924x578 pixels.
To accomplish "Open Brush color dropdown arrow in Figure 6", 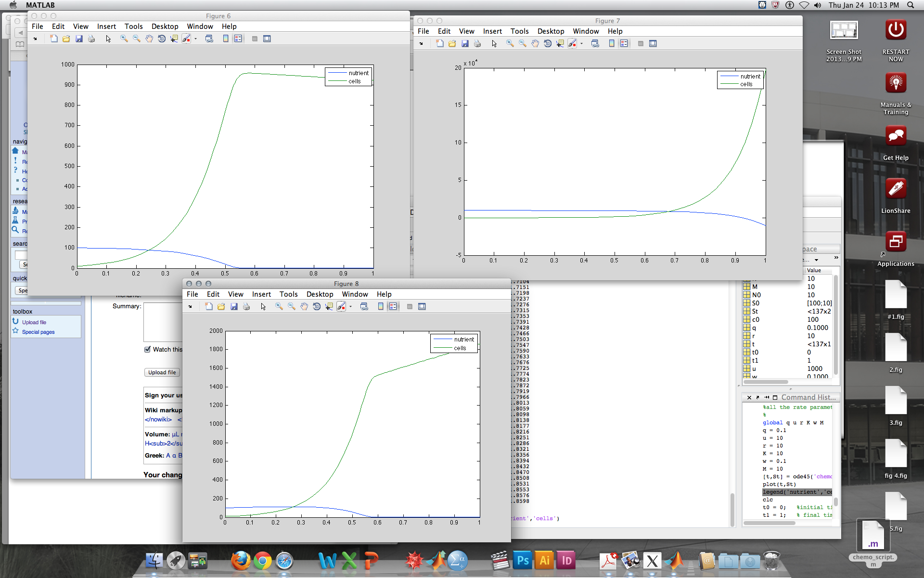I will click(196, 39).
